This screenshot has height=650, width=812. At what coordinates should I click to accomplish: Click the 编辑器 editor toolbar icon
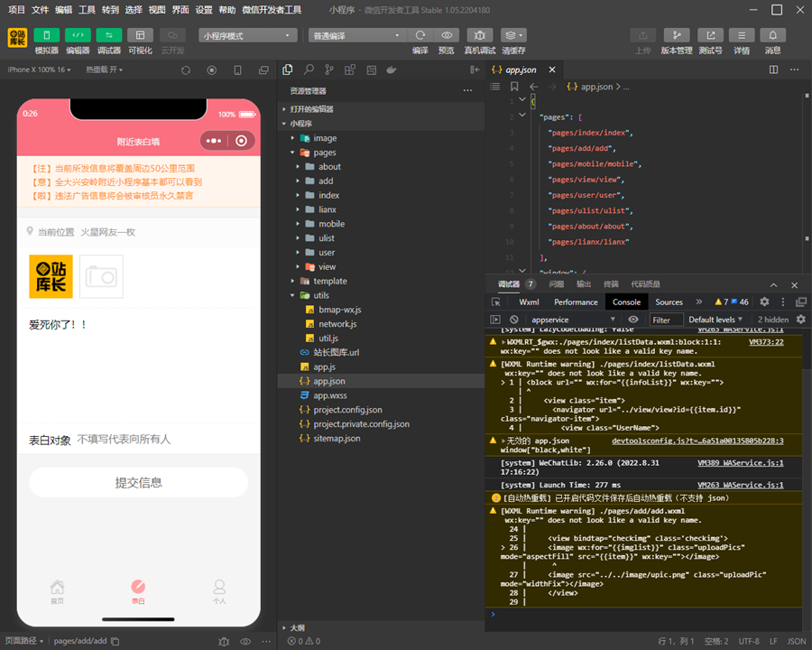[x=78, y=35]
